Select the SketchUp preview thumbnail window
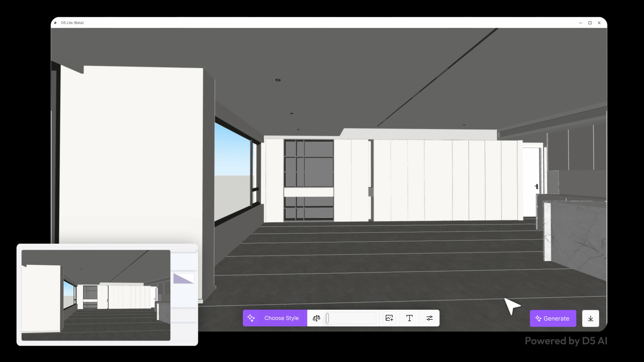This screenshot has width=644, height=362. (x=96, y=295)
